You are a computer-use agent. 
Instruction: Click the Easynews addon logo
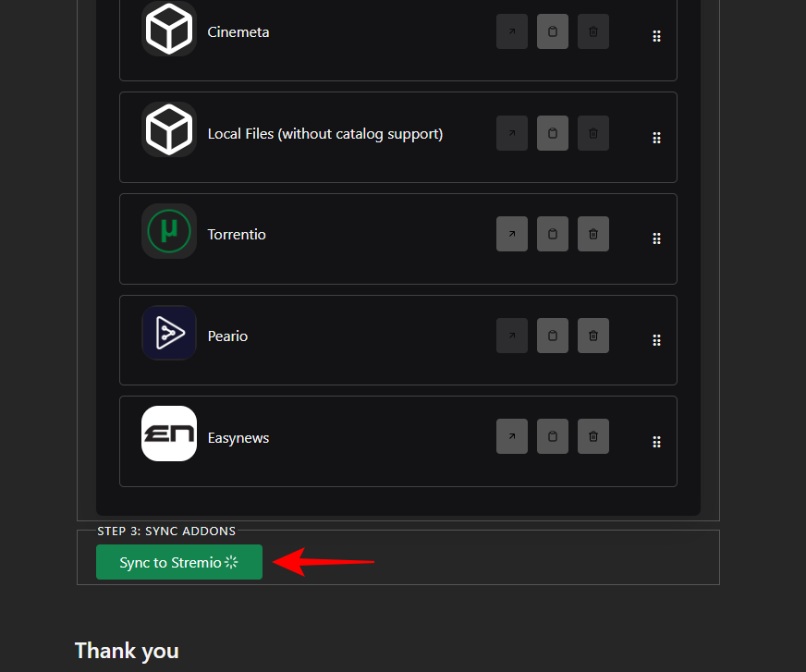click(x=169, y=434)
